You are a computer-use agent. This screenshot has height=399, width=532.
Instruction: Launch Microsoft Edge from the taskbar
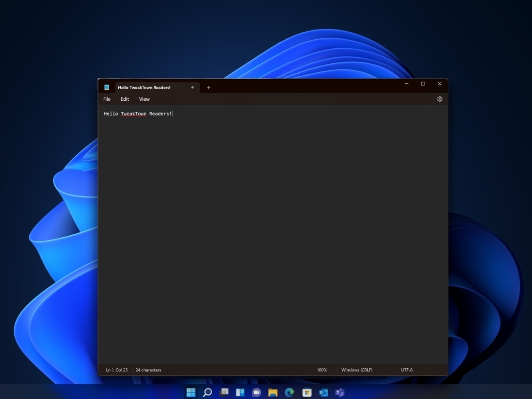pos(289,392)
